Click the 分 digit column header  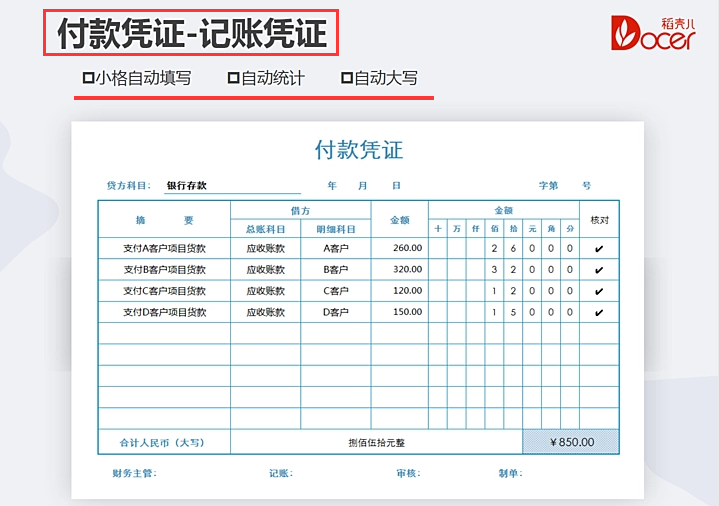tap(570, 228)
